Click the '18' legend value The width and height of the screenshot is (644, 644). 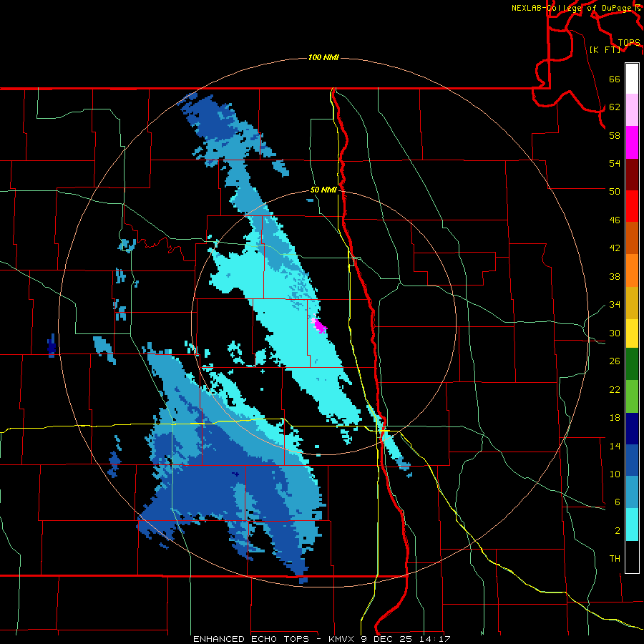615,418
